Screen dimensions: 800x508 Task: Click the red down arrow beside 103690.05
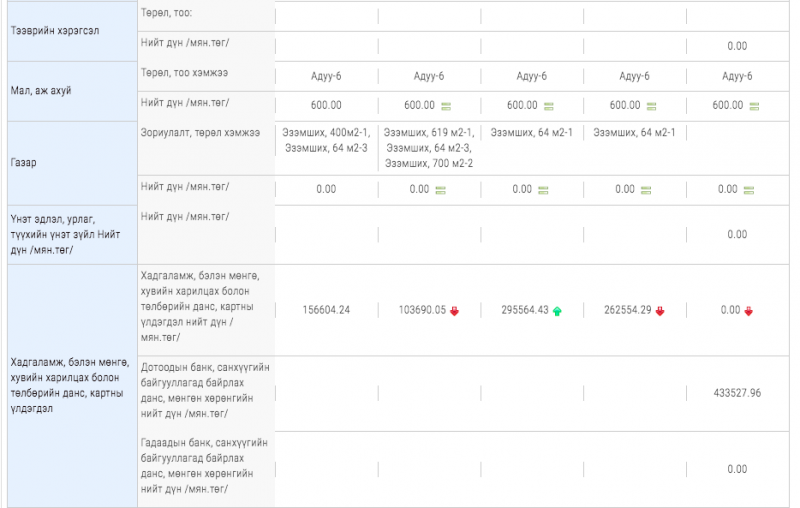[454, 311]
